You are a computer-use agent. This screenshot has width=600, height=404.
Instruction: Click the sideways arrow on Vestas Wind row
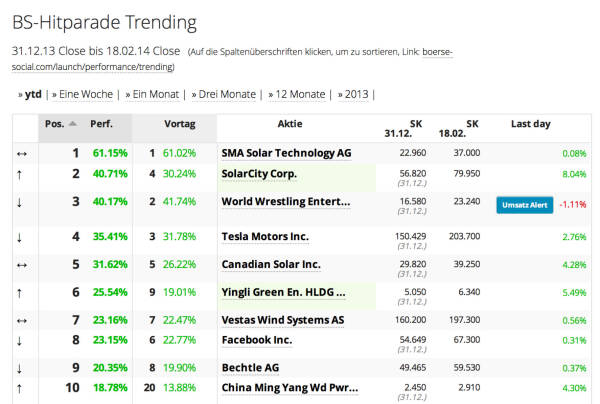(x=22, y=321)
